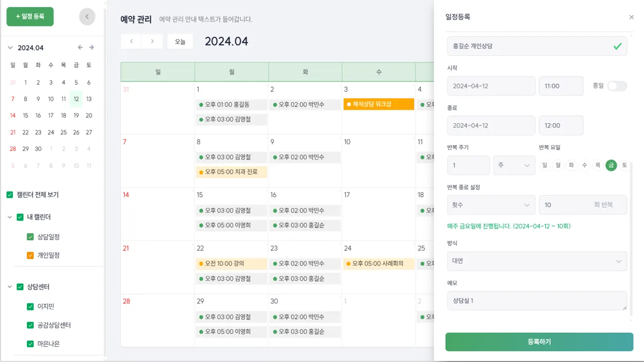This screenshot has height=362, width=644.
Task: Open 오후 05:00 이영희 event on 15th
Action: coord(231,225)
